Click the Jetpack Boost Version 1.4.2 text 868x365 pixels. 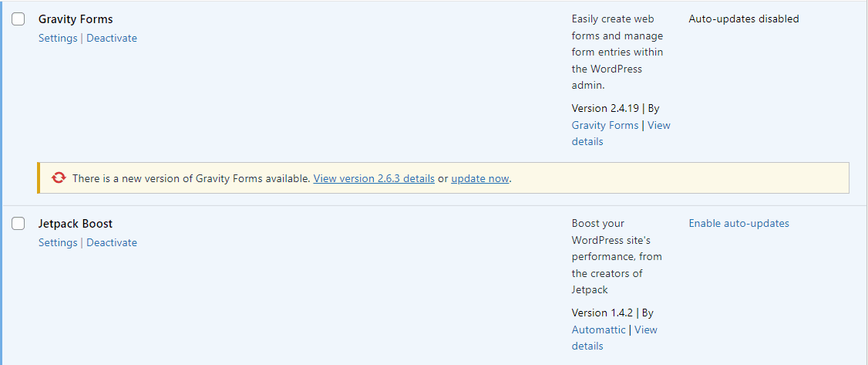602,313
